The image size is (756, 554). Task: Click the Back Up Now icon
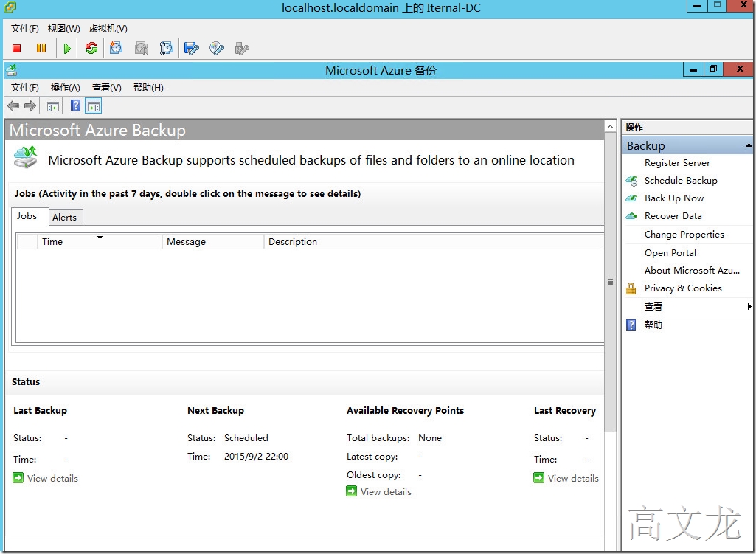tap(631, 198)
